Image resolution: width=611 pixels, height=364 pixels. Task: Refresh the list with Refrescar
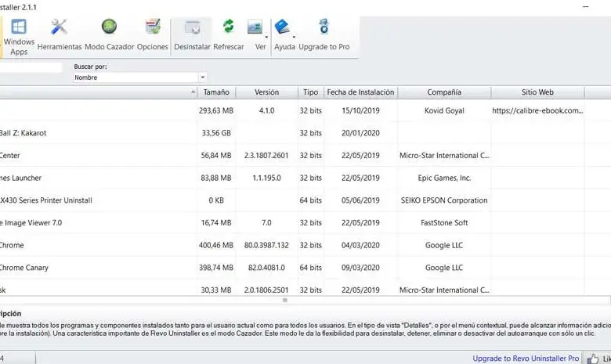pyautogui.click(x=229, y=35)
